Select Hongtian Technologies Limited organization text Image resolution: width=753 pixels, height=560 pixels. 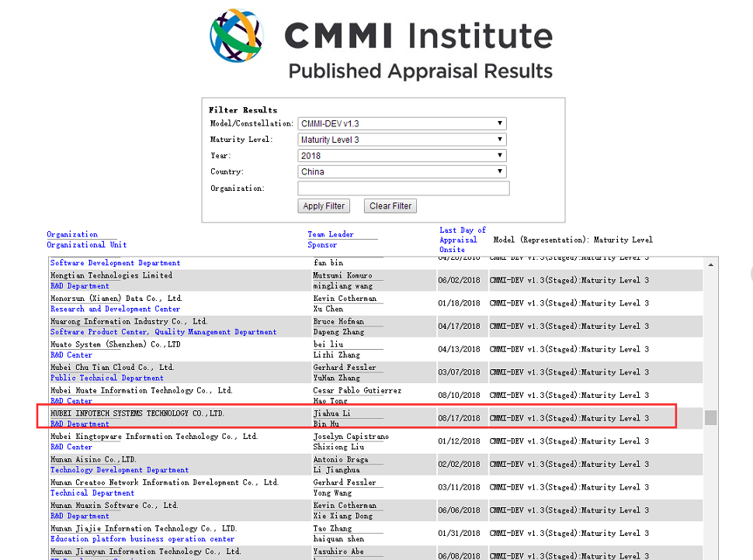tap(111, 275)
